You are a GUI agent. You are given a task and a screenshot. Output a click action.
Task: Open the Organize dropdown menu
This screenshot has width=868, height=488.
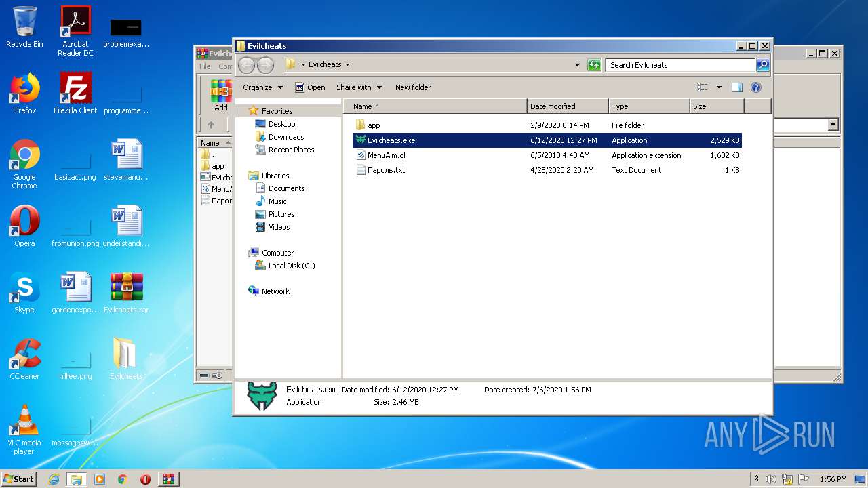click(262, 87)
